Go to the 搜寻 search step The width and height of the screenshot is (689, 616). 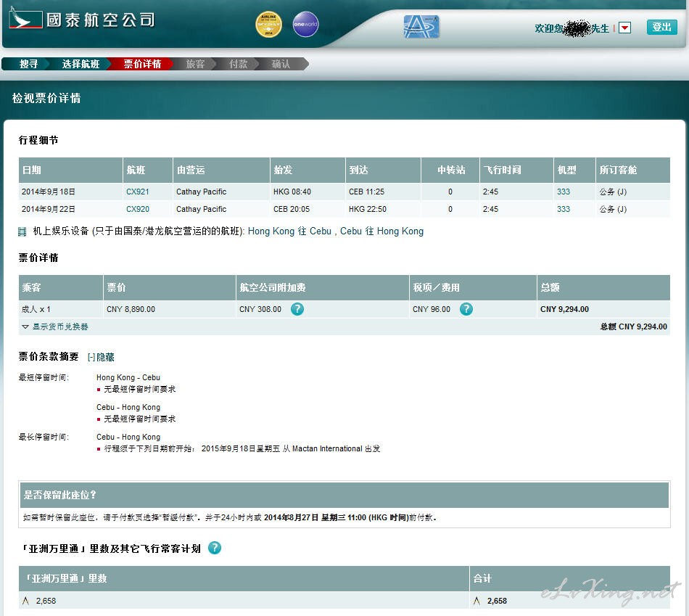(x=28, y=64)
